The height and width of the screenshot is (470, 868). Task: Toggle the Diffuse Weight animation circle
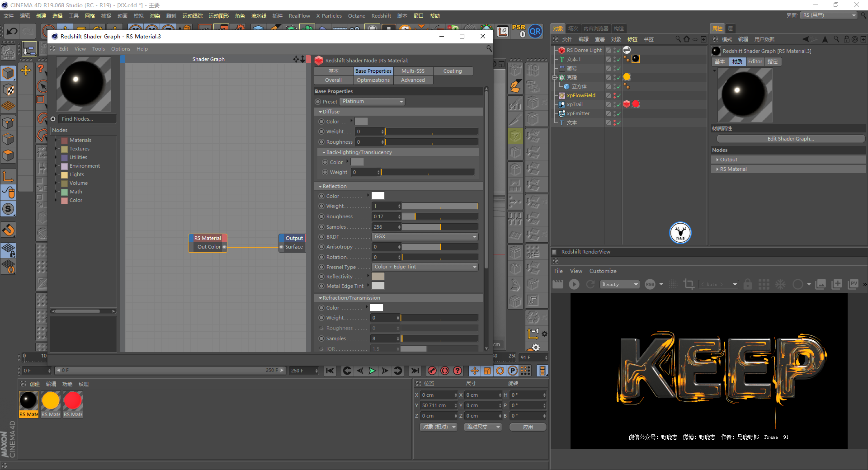[x=321, y=132]
